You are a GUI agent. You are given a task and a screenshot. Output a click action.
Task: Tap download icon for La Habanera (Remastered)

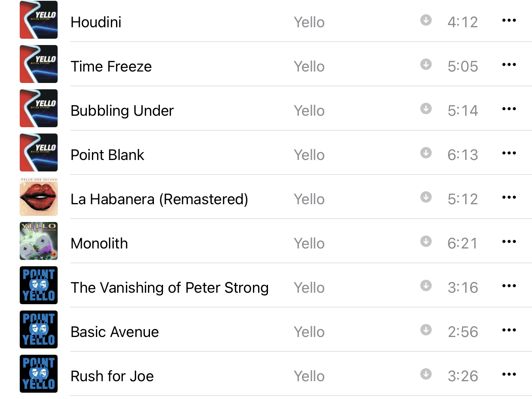click(x=426, y=197)
